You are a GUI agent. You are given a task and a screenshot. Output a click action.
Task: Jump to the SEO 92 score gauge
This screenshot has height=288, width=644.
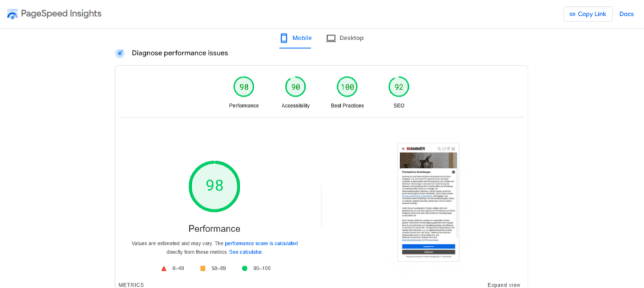pos(399,87)
